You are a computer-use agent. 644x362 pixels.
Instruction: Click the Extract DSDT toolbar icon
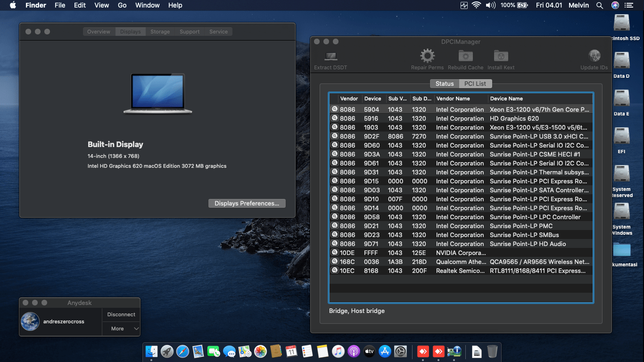click(331, 56)
